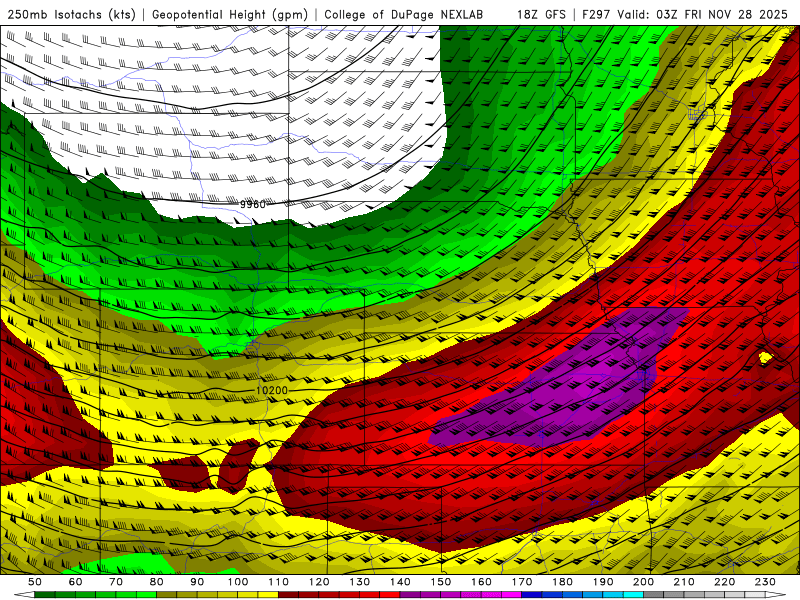Click the 'Valid: 03Z FRI NOV 28 2025' text
The width and height of the screenshot is (800, 600).
pos(703,15)
